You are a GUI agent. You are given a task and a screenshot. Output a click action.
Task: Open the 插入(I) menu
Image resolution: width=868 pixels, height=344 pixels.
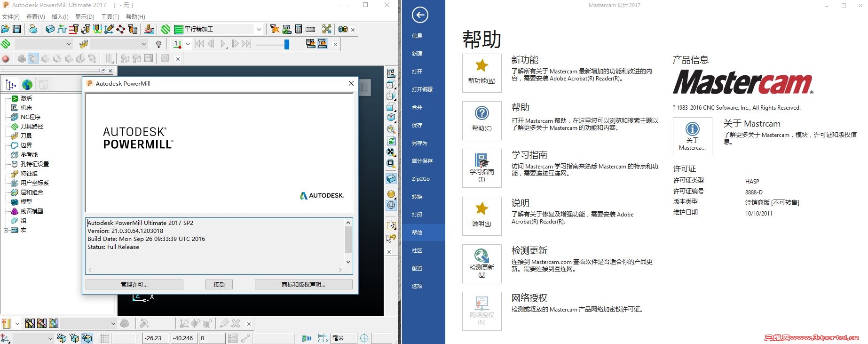(60, 17)
